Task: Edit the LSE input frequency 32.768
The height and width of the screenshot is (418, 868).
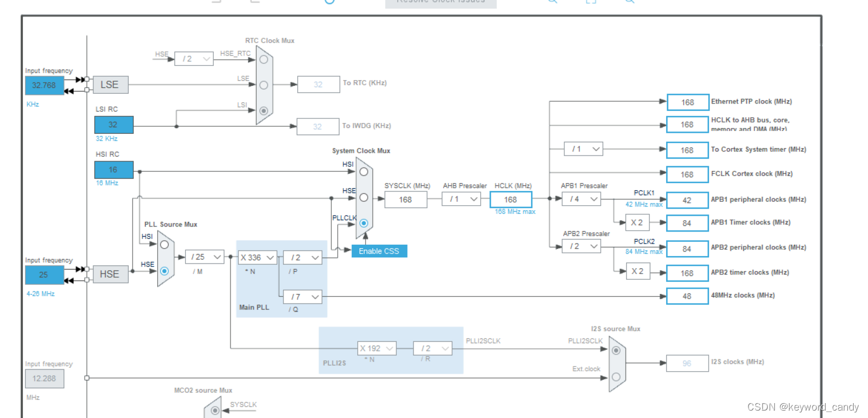Action: pos(45,85)
